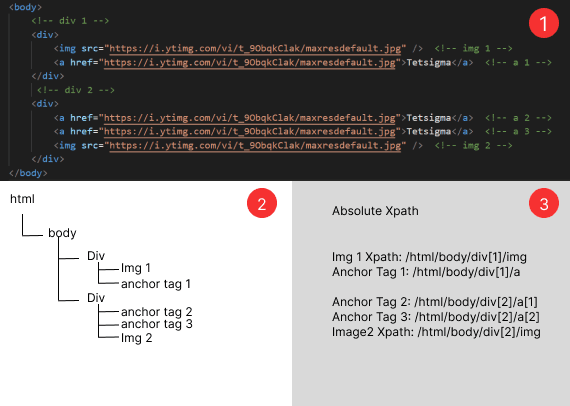Click the '<!-- a 1 -->' comment
This screenshot has height=406, width=570.
(518, 63)
